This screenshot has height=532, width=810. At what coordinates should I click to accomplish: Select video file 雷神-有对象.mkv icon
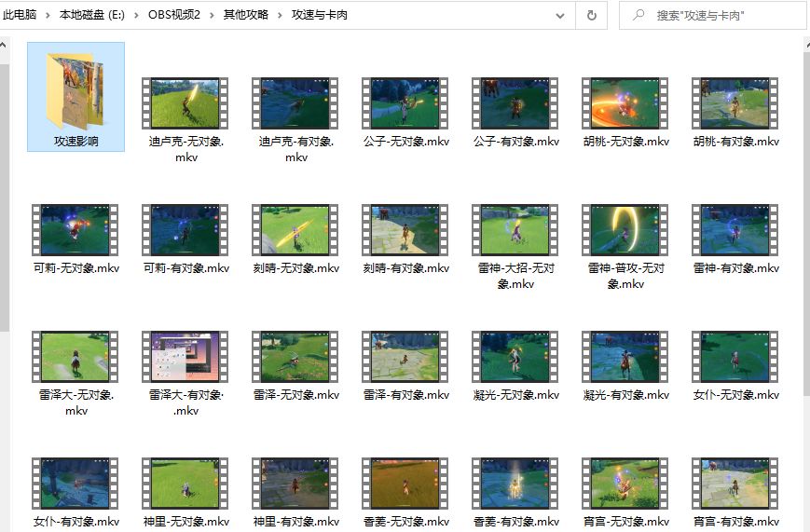point(735,230)
